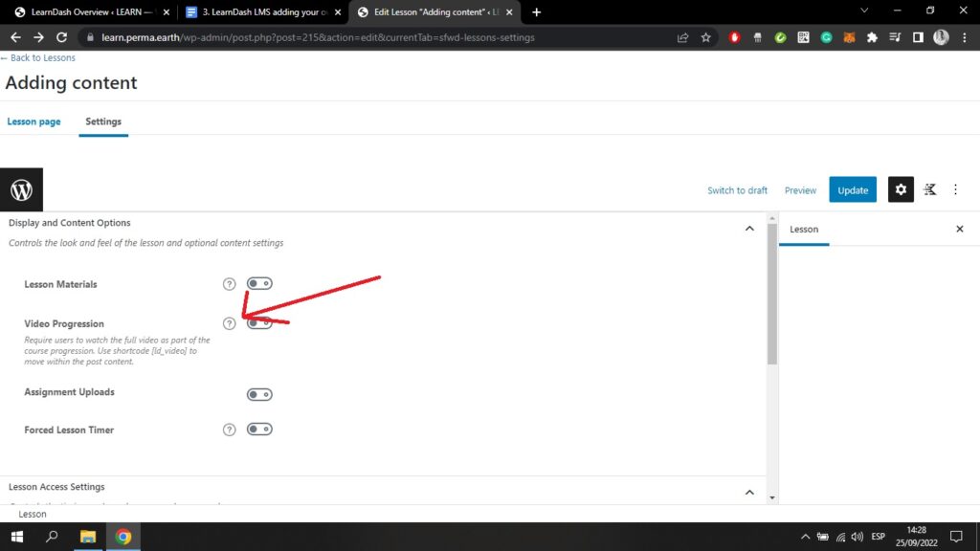The height and width of the screenshot is (551, 980).
Task: Click the Update button
Action: [853, 189]
